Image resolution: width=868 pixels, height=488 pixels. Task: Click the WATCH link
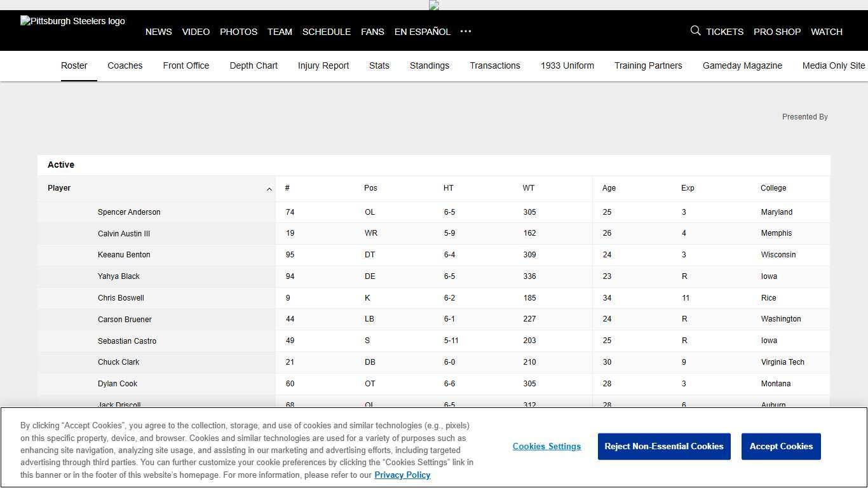point(827,32)
